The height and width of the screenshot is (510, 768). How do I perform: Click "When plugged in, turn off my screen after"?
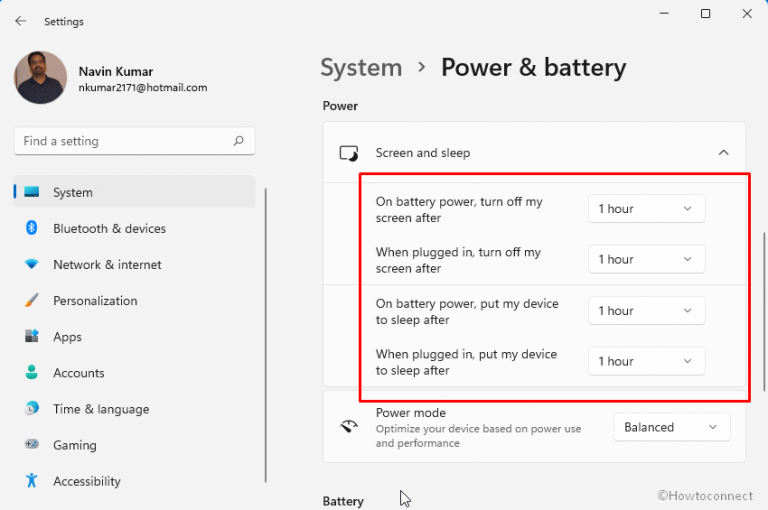pyautogui.click(x=458, y=260)
